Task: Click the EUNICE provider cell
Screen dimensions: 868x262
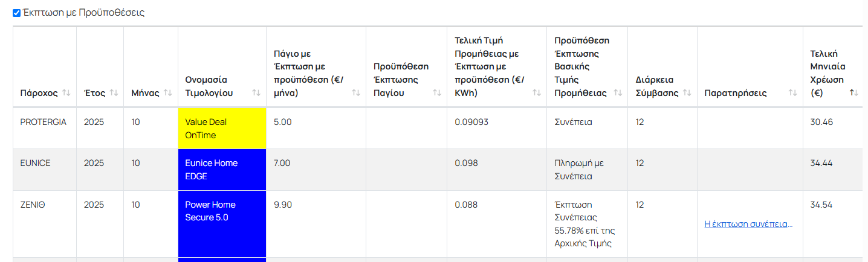Action: [36, 163]
